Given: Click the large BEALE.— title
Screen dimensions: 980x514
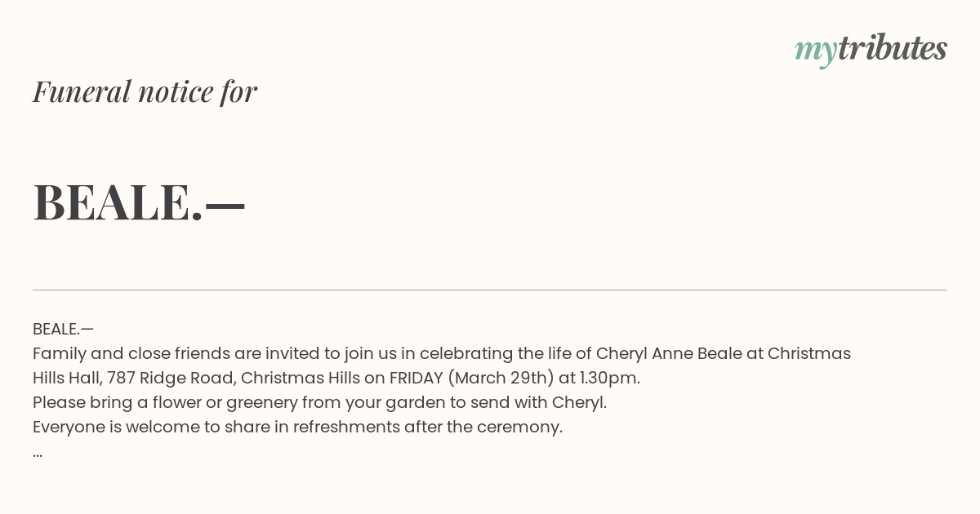Looking at the screenshot, I should (x=139, y=202).
